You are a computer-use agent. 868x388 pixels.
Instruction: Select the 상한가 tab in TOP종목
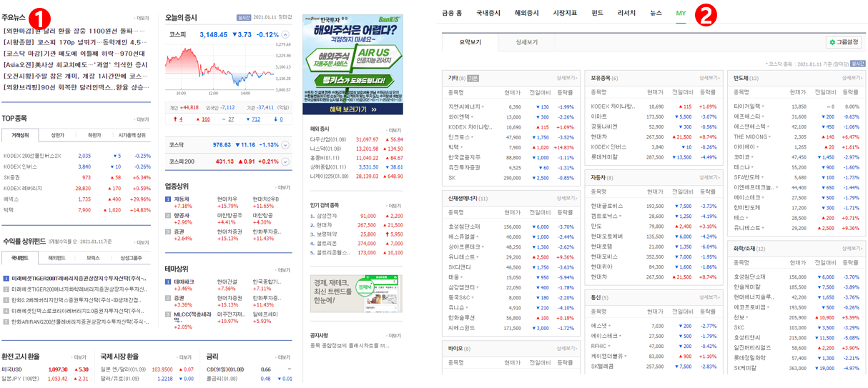coord(57,135)
